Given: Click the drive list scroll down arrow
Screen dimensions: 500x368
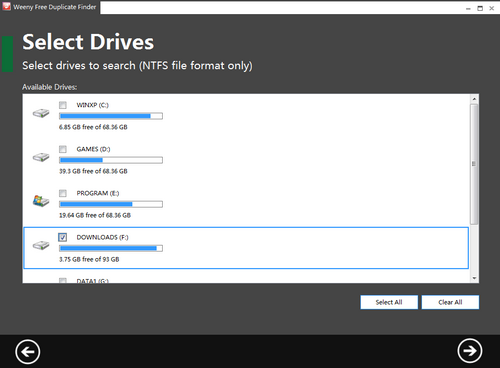Looking at the screenshot, I should tap(474, 278).
